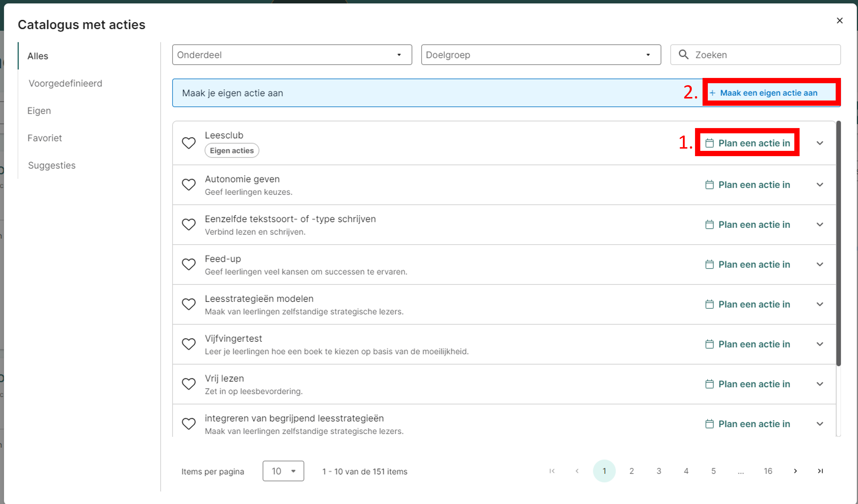Screen dimensions: 858x504
Task: Select the Suggesties category
Action: 52,165
